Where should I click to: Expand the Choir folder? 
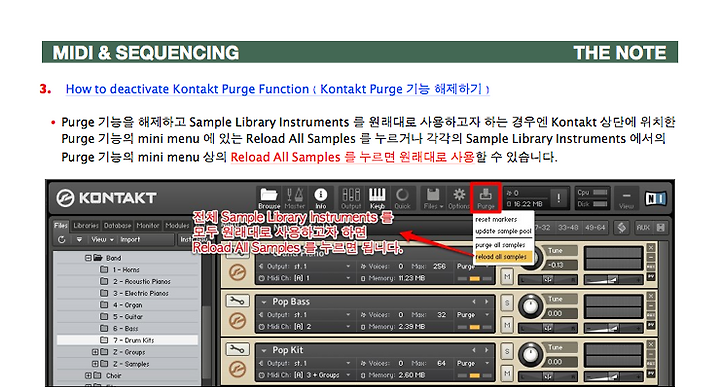coord(88,375)
